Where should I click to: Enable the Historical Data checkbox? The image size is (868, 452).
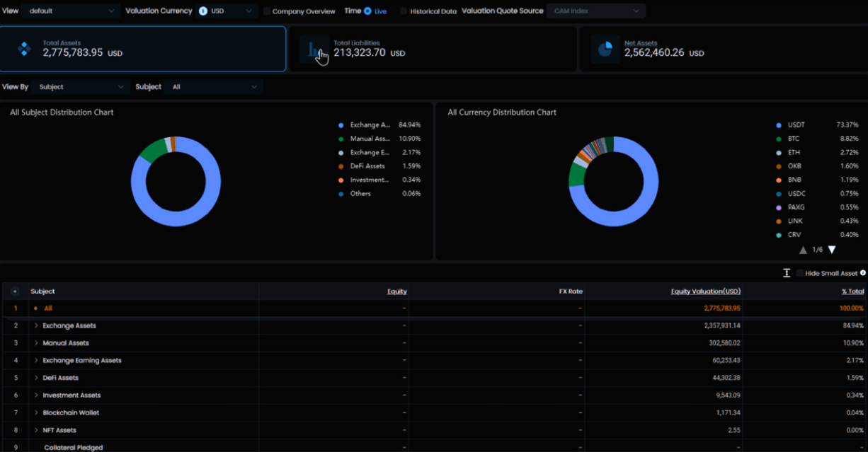[404, 11]
